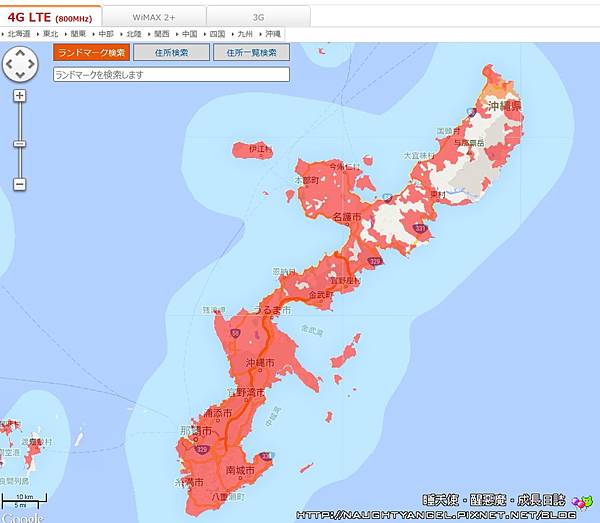Click the 宜野座村 village label
This screenshot has width=600, height=523.
(x=345, y=281)
